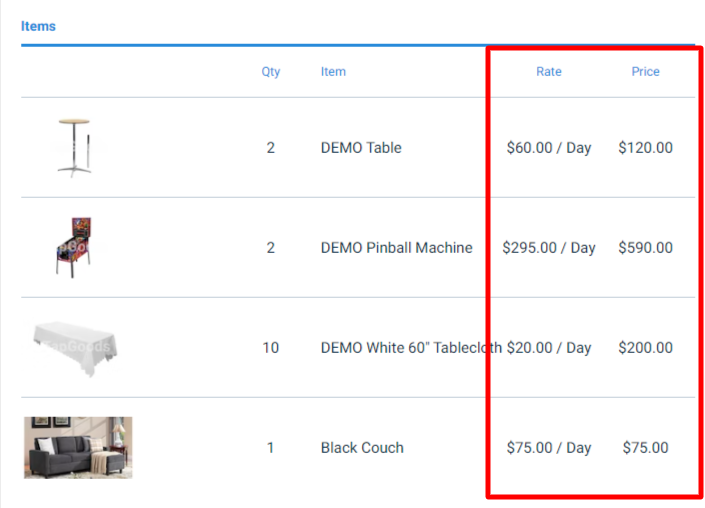Click the $590.00 price value
705x508 pixels.
645,247
